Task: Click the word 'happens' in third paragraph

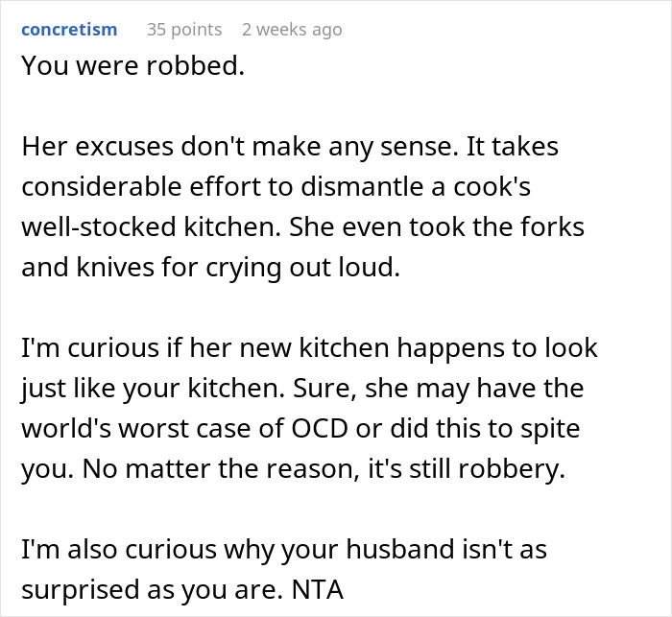Action: (x=449, y=347)
